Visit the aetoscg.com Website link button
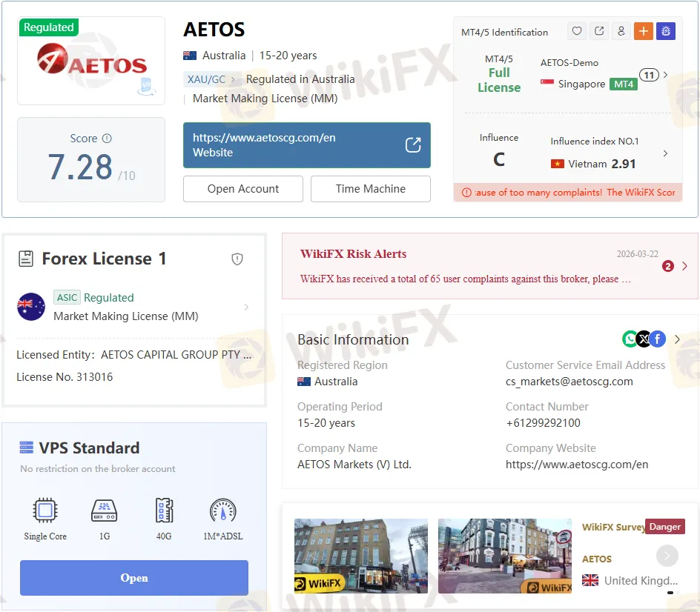This screenshot has height=612, width=700. 306,145
